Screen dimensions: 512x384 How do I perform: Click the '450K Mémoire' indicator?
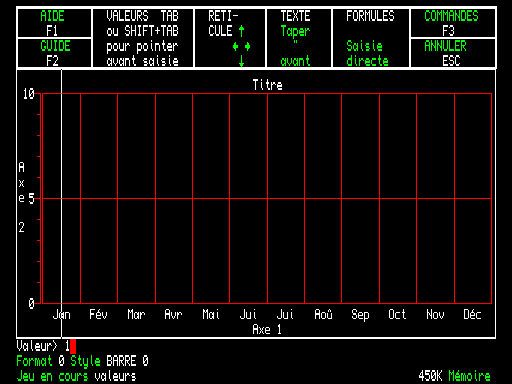[455, 376]
